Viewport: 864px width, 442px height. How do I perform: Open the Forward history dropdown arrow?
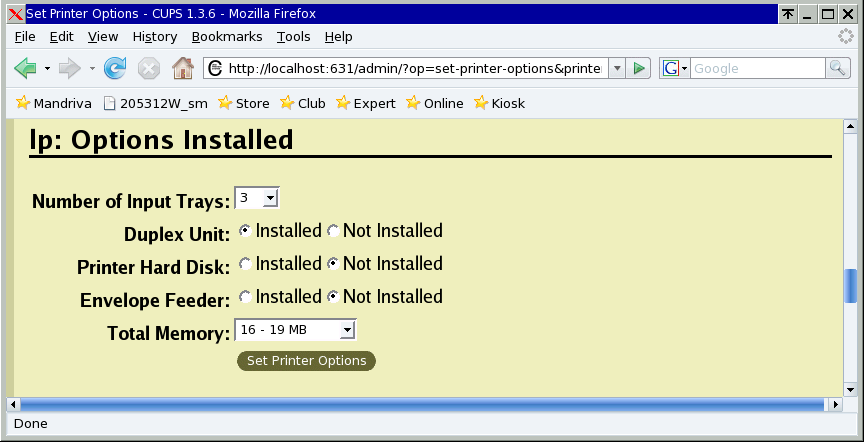[x=92, y=68]
